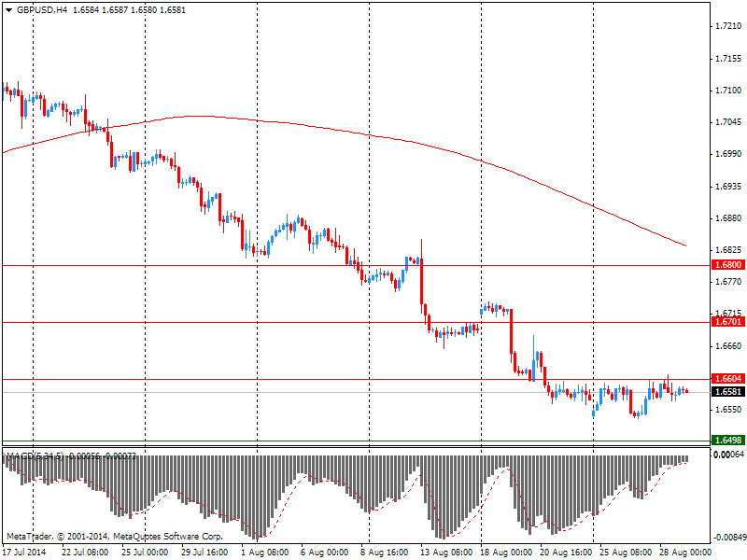Image resolution: width=747 pixels, height=560 pixels.
Task: Select the 1.6498 green price level label
Action: 727,440
